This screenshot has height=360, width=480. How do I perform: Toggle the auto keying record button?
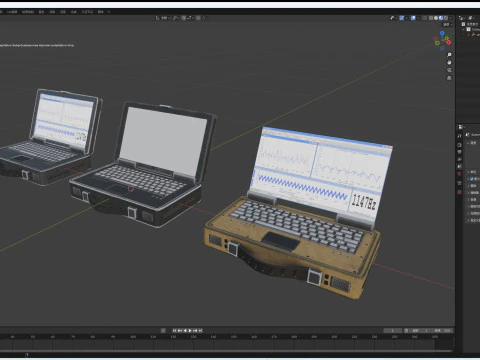(163, 330)
